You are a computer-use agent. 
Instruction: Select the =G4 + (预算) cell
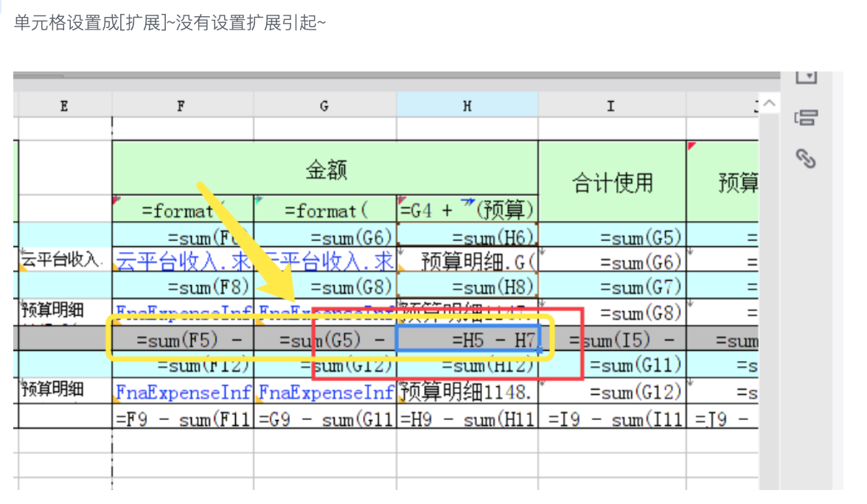click(x=467, y=209)
